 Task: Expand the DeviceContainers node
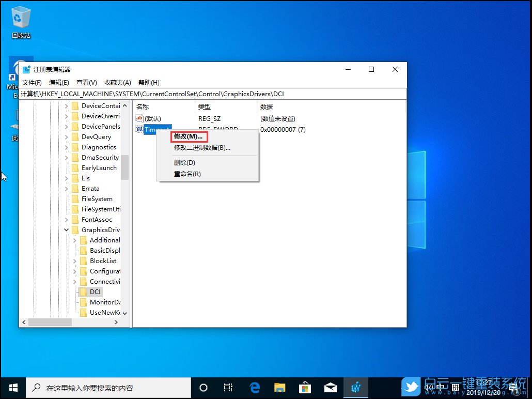(x=66, y=105)
